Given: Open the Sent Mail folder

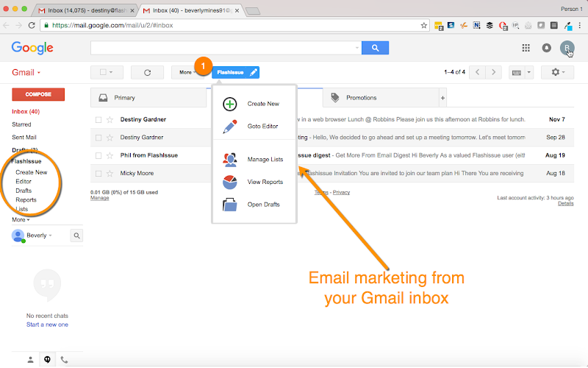Looking at the screenshot, I should coord(24,138).
